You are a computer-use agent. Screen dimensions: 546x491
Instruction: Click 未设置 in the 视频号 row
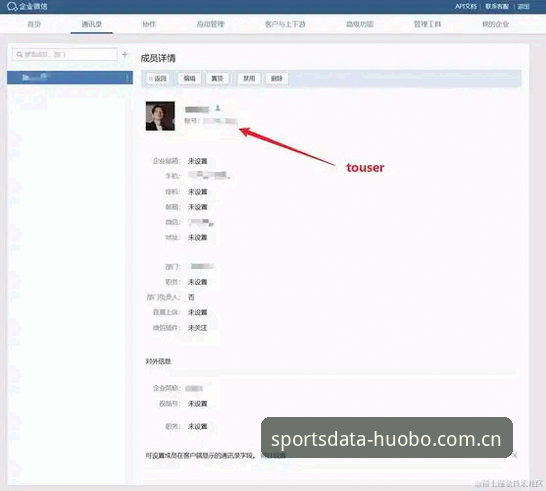click(x=197, y=404)
